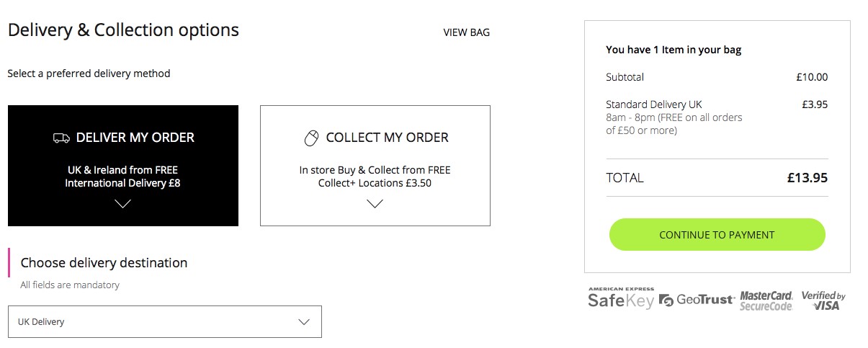Click the order TOTAL £13.95 amount
Image resolution: width=868 pixels, height=348 pixels.
[807, 178]
